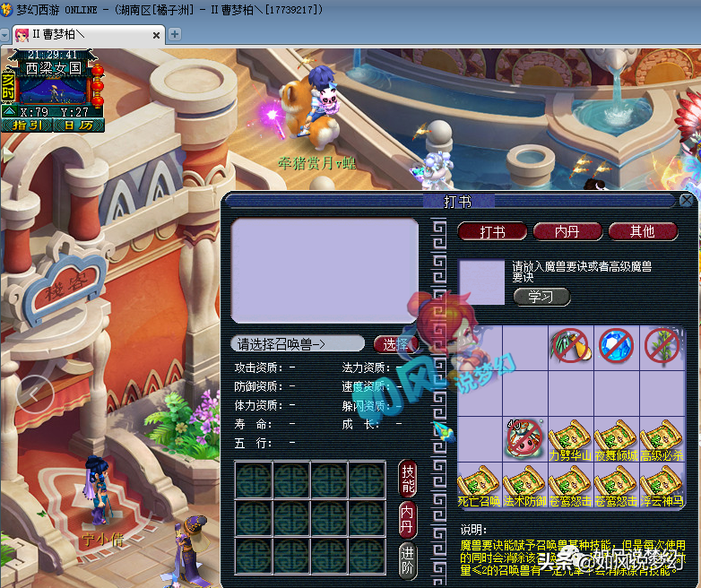Close the II曹梦柏 tab
Image resolution: width=701 pixels, height=588 pixels.
click(156, 35)
